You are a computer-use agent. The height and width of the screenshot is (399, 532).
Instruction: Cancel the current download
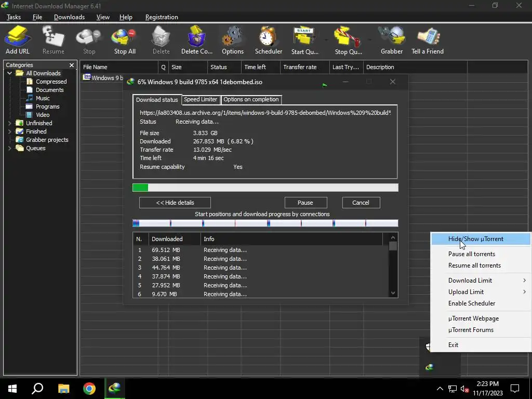click(x=361, y=203)
